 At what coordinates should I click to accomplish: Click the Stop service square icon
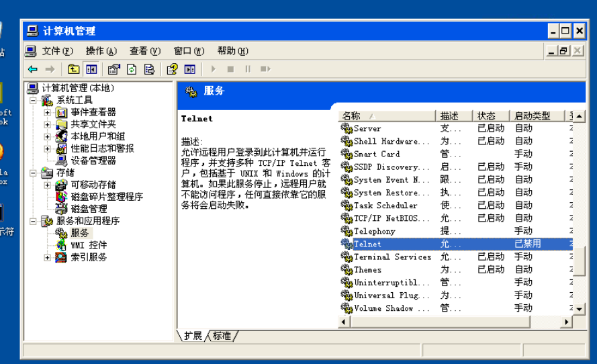point(230,69)
